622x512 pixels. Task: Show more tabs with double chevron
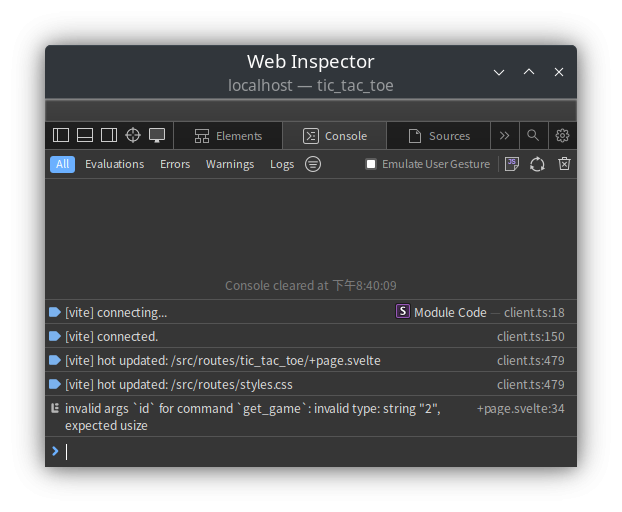(504, 136)
